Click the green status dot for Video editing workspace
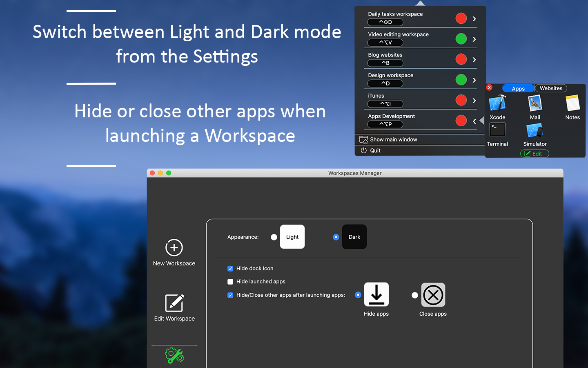The image size is (588, 368). [461, 38]
